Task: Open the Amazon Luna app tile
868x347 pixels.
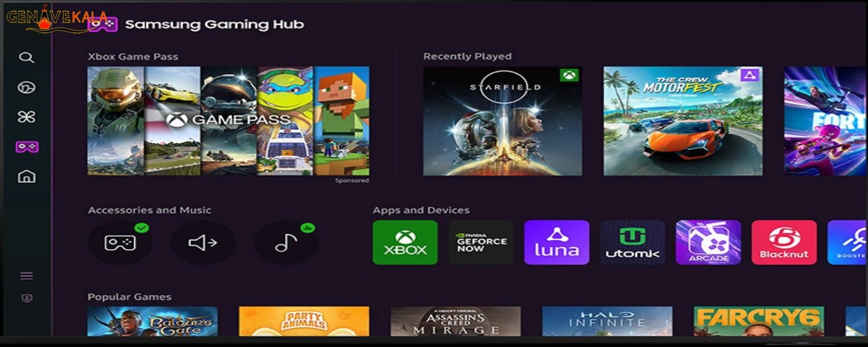Action: coord(557,242)
